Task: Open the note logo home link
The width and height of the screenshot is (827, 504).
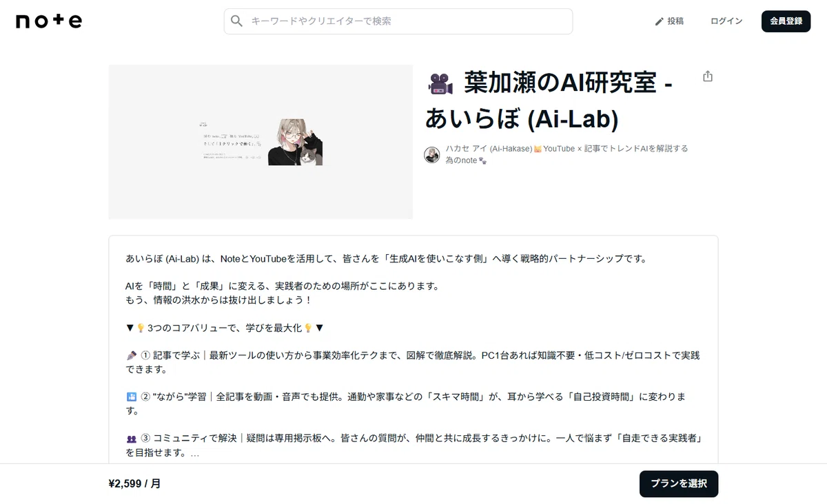Action: point(49,21)
